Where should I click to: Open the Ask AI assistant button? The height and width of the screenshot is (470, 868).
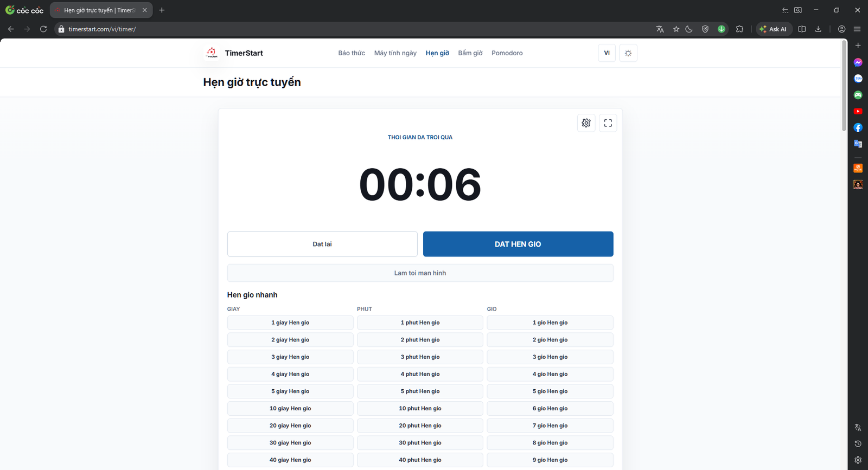point(774,29)
